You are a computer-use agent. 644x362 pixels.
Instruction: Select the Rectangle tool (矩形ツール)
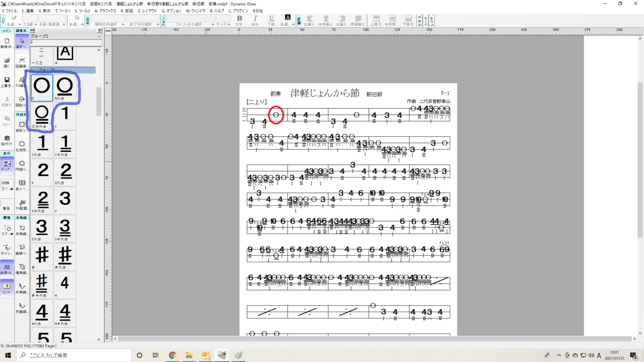point(22,127)
